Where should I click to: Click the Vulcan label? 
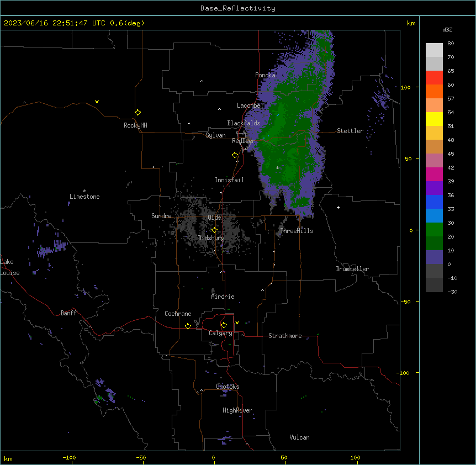pyautogui.click(x=300, y=437)
